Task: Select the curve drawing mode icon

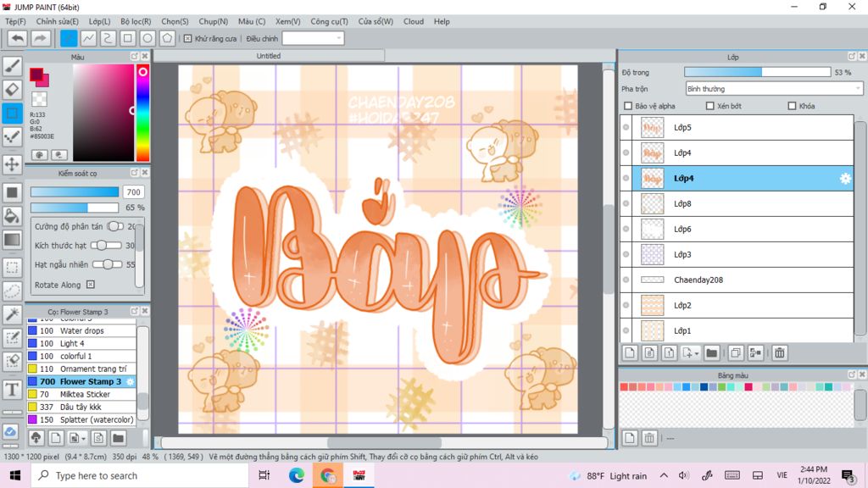Action: pyautogui.click(x=108, y=38)
